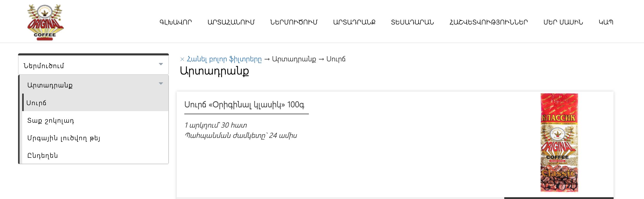This screenshot has height=199, width=644.
Task: Select the Սուրճ category
Action: 95,102
